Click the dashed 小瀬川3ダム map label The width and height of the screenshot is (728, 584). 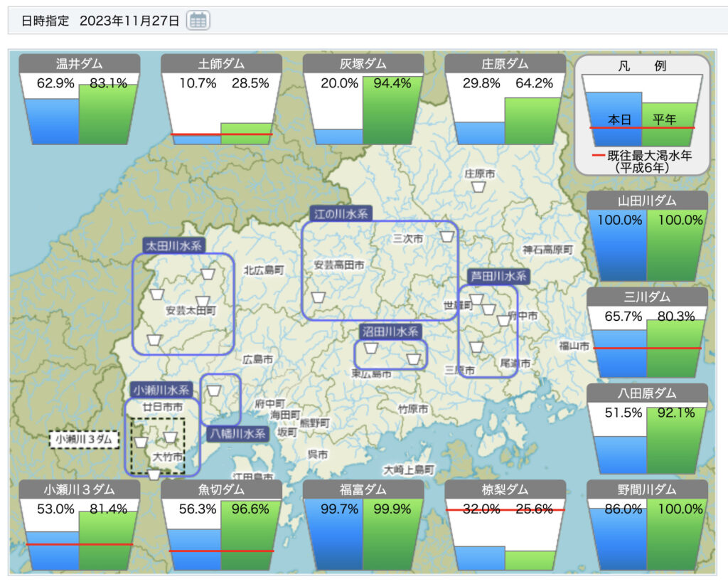click(x=84, y=440)
